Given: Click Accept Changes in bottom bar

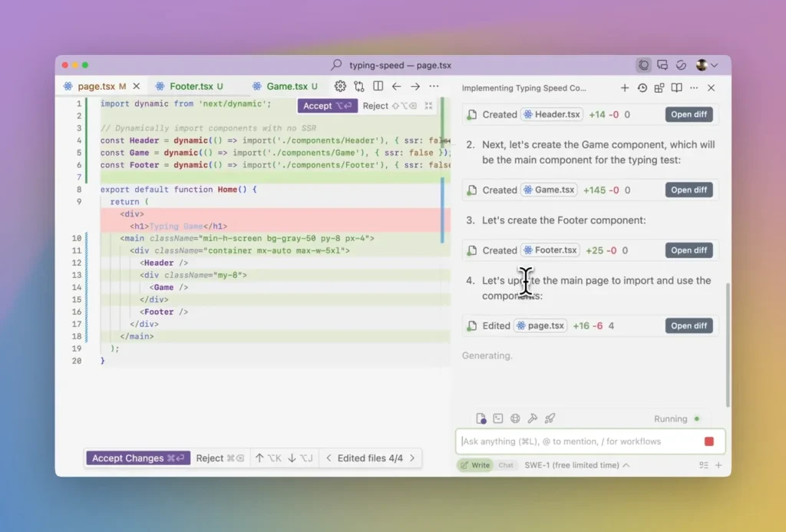Looking at the screenshot, I should pyautogui.click(x=138, y=458).
